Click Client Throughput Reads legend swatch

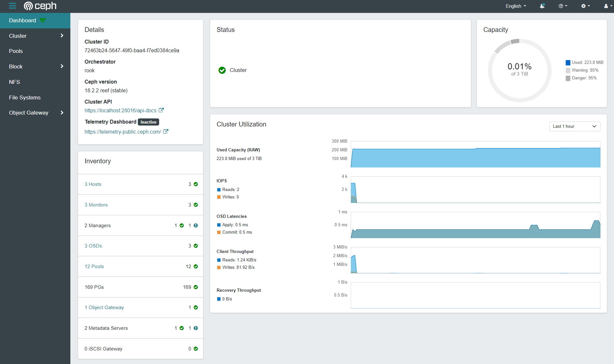point(219,260)
